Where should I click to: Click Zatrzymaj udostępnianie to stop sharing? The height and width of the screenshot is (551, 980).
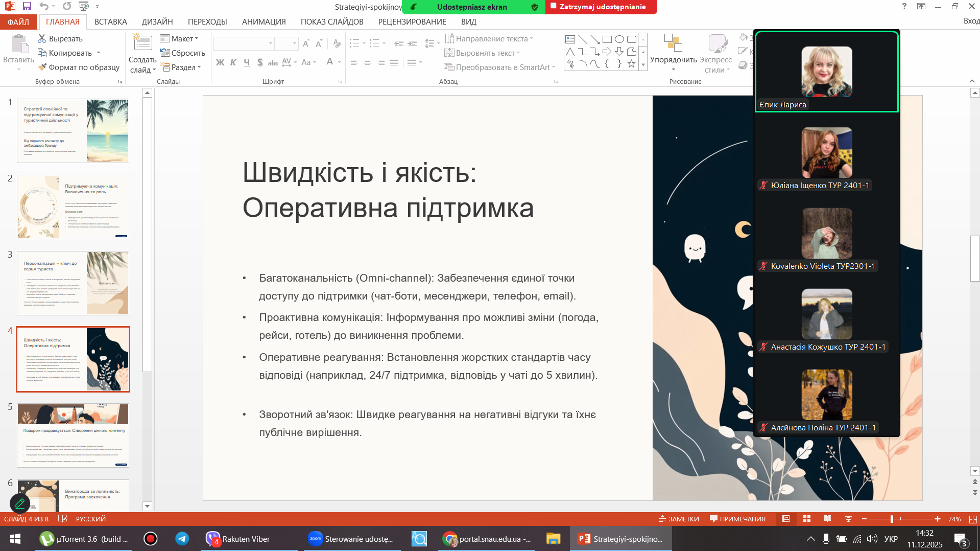coord(601,7)
